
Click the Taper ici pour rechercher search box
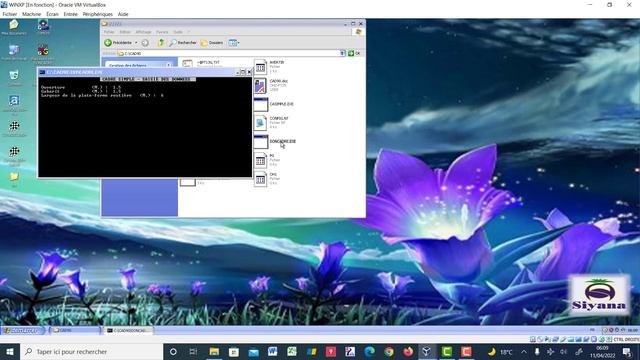[91, 351]
